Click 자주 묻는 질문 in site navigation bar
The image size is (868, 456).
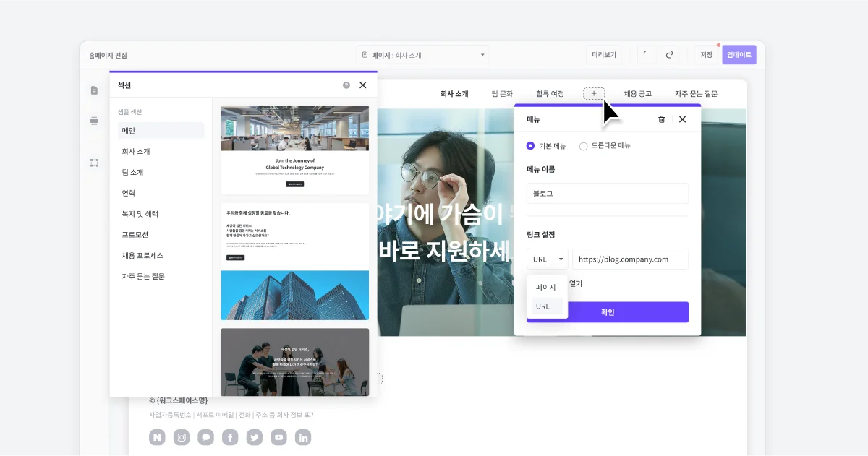pyautogui.click(x=696, y=94)
